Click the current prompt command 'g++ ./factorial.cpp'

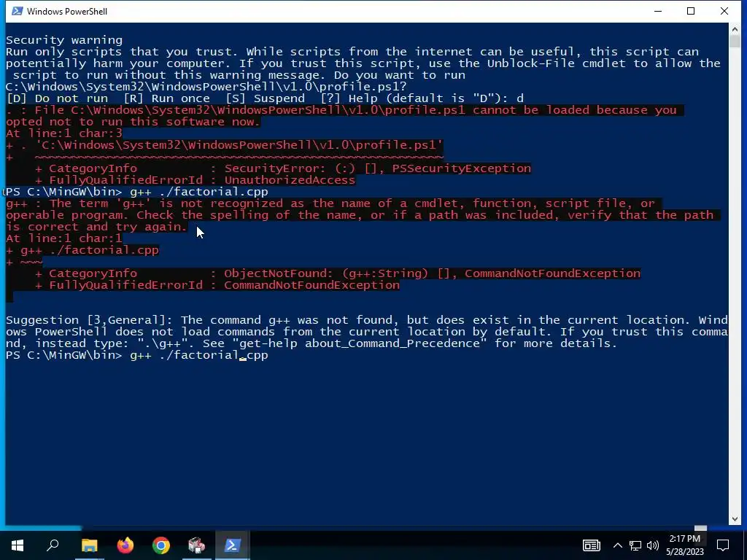click(x=199, y=355)
